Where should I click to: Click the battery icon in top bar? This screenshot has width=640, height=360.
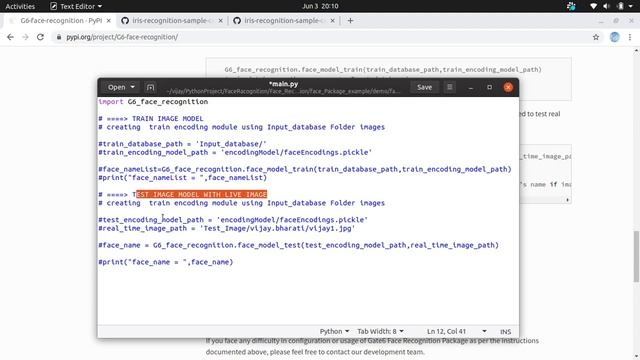pyautogui.click(x=620, y=6)
